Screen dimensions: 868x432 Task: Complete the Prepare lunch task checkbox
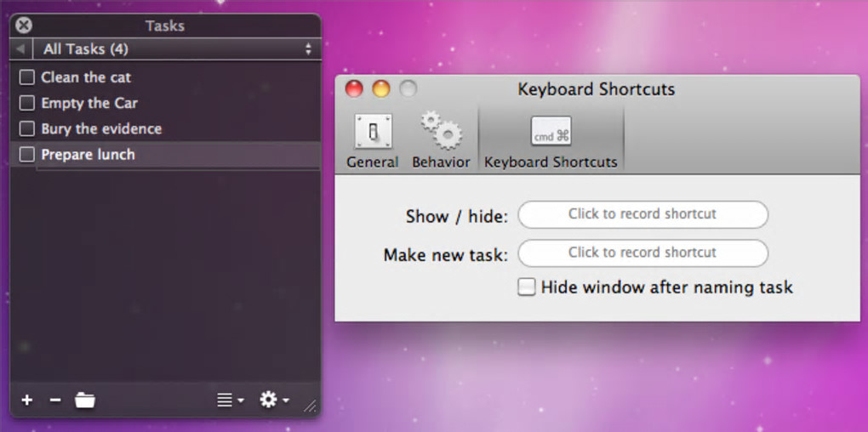[x=27, y=155]
